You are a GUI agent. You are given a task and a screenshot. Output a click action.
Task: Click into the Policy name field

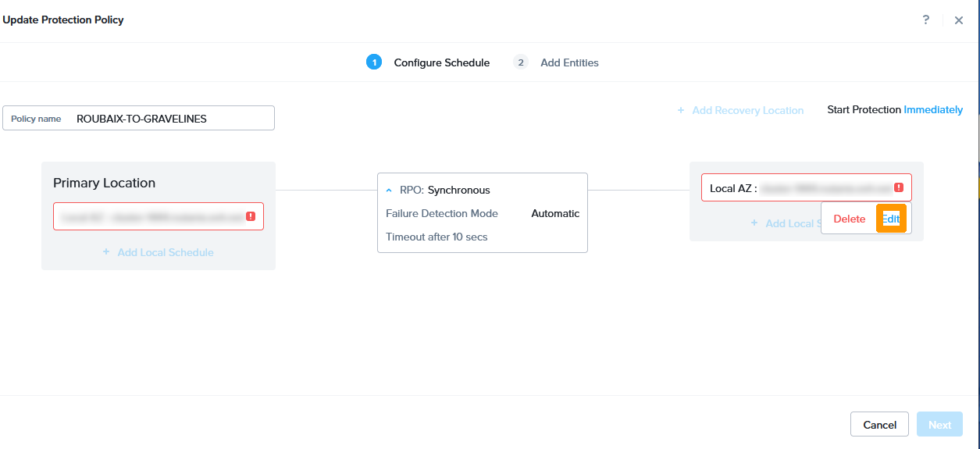pyautogui.click(x=172, y=119)
